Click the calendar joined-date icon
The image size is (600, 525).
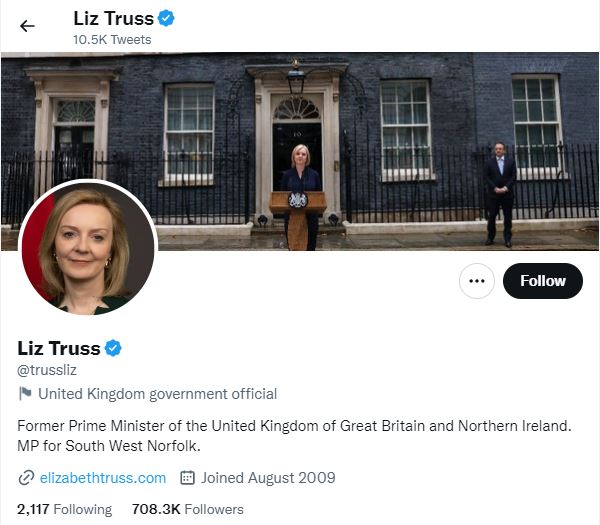188,478
